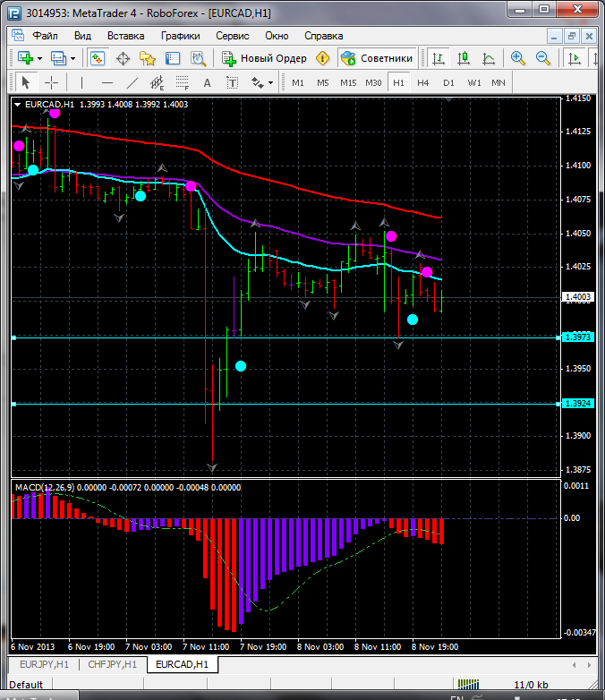Click the 1.3973 horizontal line price label

point(578,337)
